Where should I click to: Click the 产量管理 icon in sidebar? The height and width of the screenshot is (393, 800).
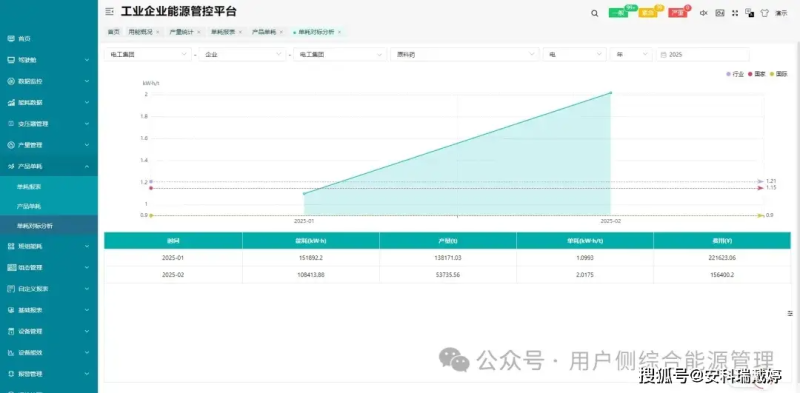[11, 145]
